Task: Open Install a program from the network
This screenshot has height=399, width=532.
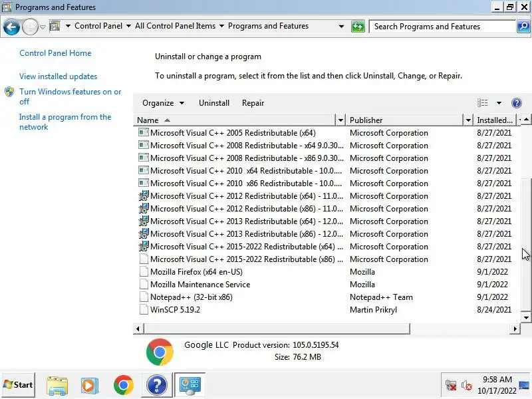Action: pos(65,122)
